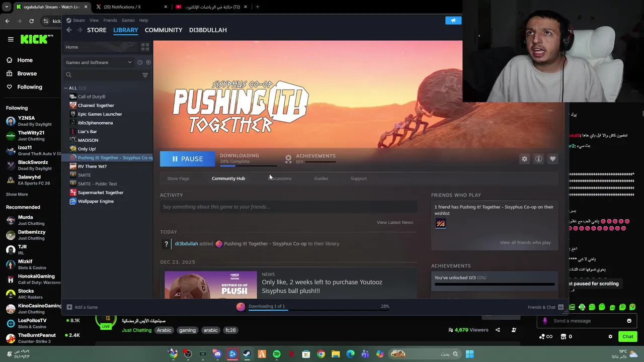
Task: Click the Arabic stream tag
Action: coord(164,330)
